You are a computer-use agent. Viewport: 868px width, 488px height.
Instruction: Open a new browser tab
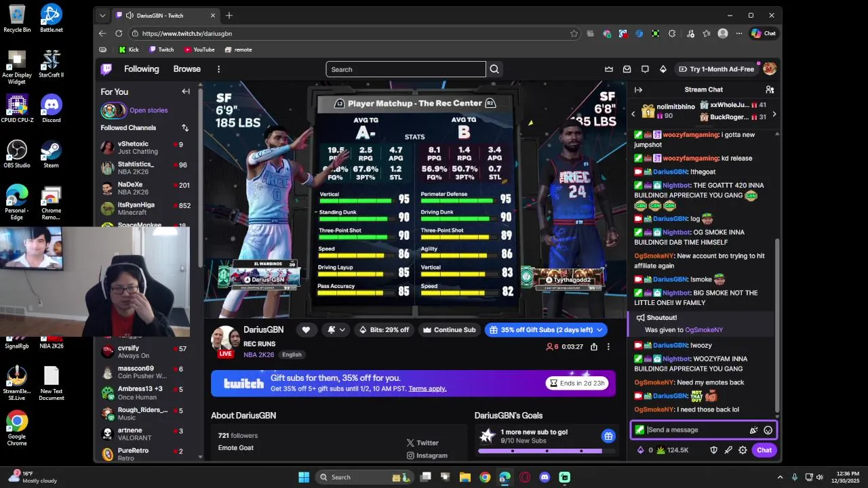coord(229,15)
